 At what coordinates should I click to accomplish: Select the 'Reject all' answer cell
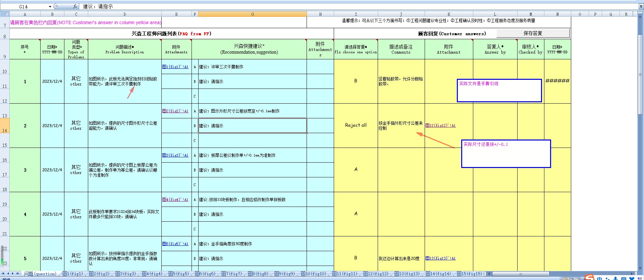tap(356, 125)
